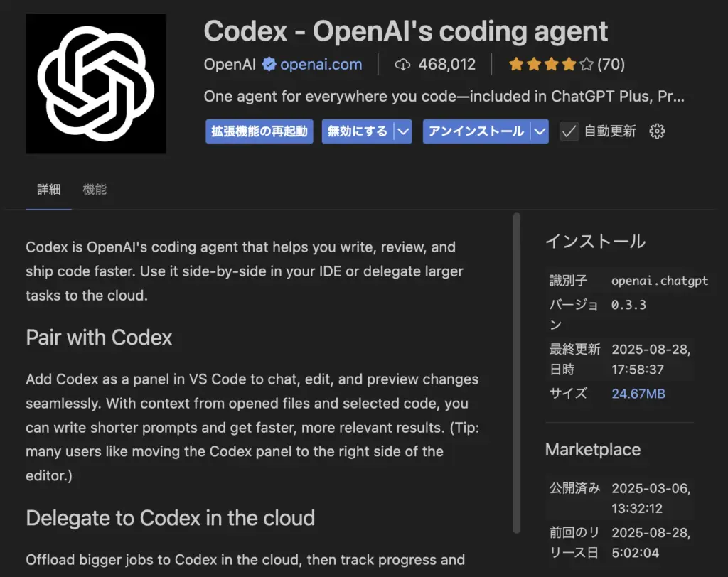This screenshot has height=577, width=728.
Task: Expand the アンインストール dropdown arrow
Action: (540, 131)
